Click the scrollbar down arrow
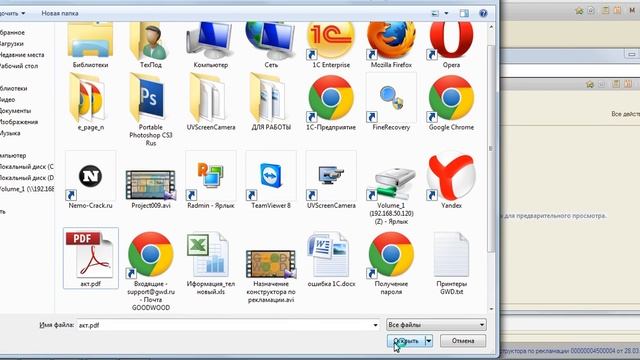Screen dimensions: 640x360 coord(491,309)
